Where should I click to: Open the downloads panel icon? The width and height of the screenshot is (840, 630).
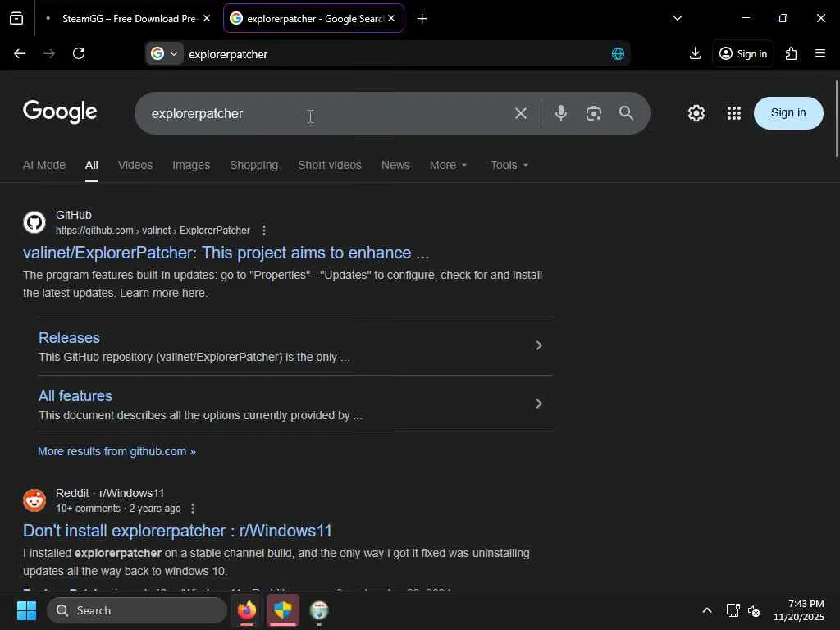(x=695, y=53)
